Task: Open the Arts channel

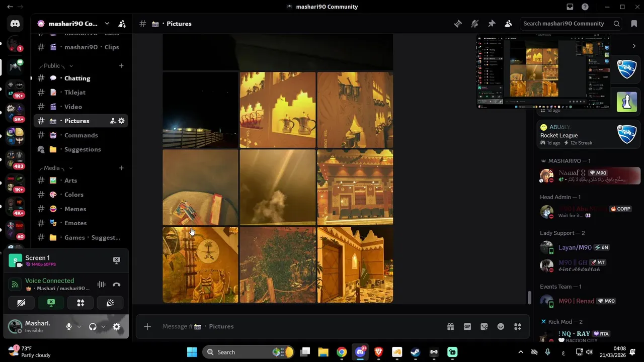Action: (80, 180)
